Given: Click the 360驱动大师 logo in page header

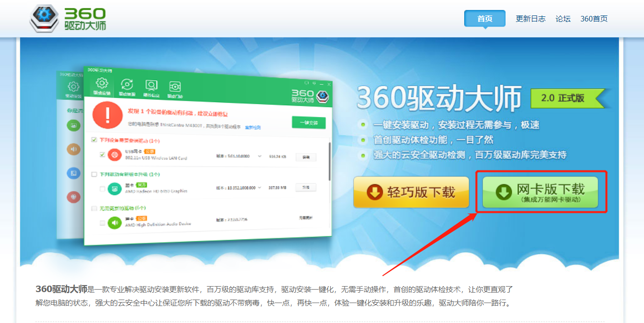Looking at the screenshot, I should click(x=68, y=18).
